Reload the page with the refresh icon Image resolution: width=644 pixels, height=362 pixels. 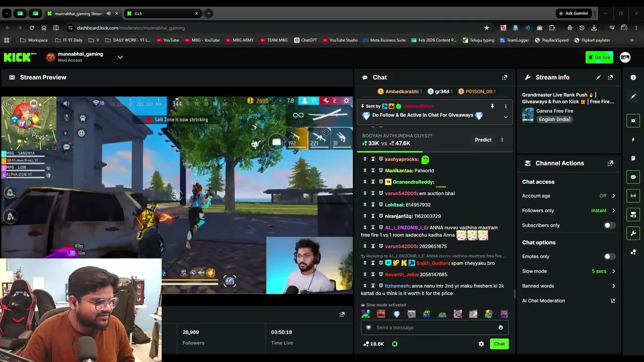tap(32, 28)
